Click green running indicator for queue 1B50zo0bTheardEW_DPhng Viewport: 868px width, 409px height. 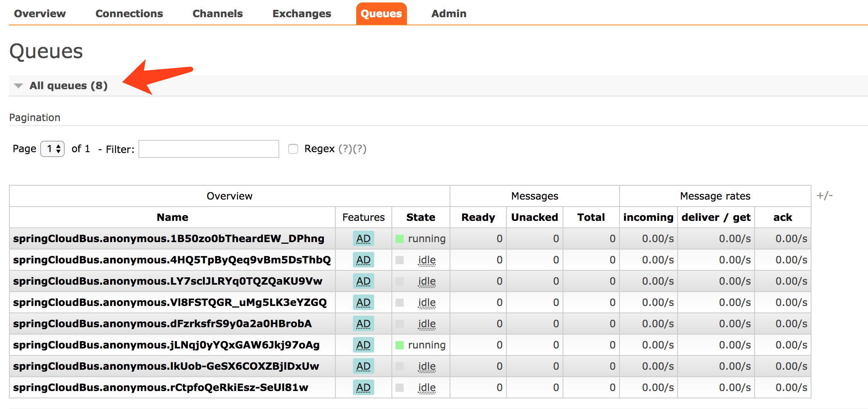point(400,239)
